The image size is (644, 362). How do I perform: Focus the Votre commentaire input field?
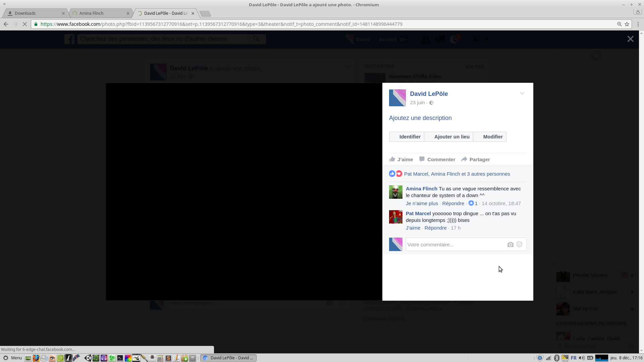454,245
